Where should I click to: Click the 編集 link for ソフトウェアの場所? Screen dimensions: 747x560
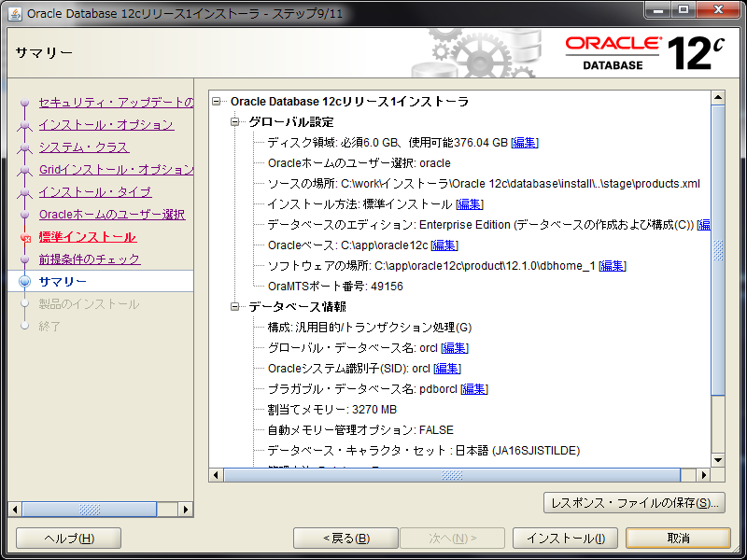[x=613, y=266]
